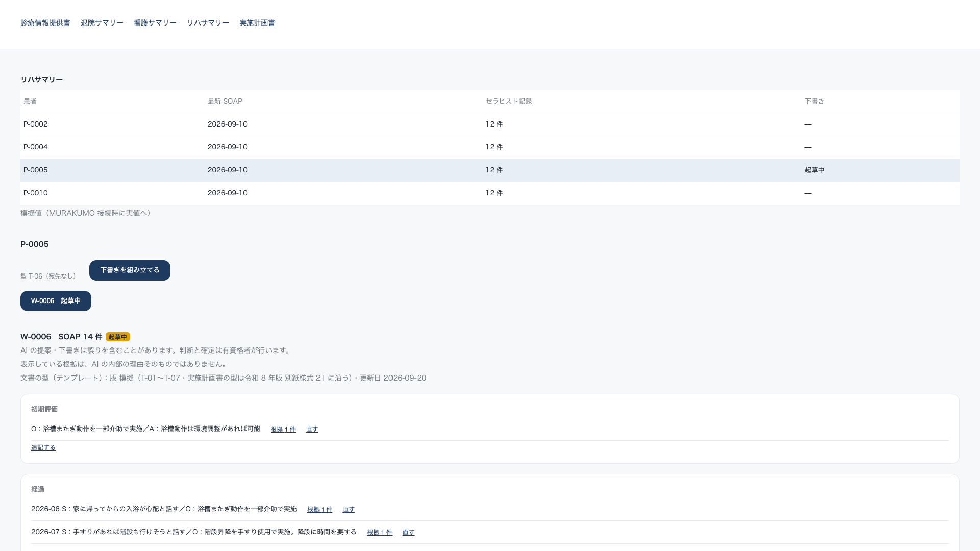The height and width of the screenshot is (551, 980).
Task: Go to 実施計画書 tab
Action: pyautogui.click(x=257, y=23)
